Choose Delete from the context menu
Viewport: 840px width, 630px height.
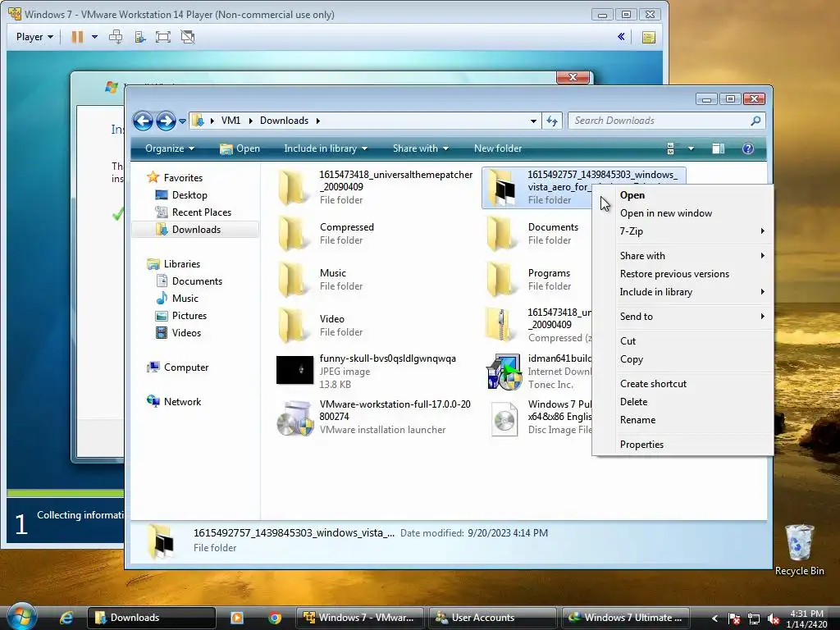pyautogui.click(x=683, y=402)
